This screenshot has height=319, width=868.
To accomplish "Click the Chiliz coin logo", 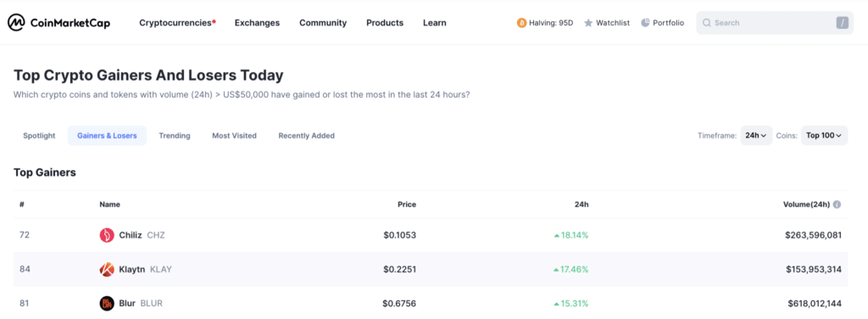I will point(107,235).
